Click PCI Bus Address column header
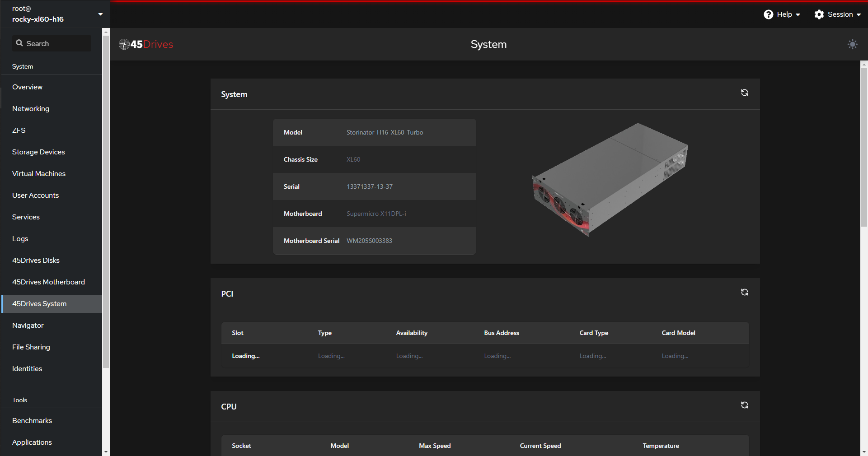Screen dimensions: 868x456 (502, 333)
